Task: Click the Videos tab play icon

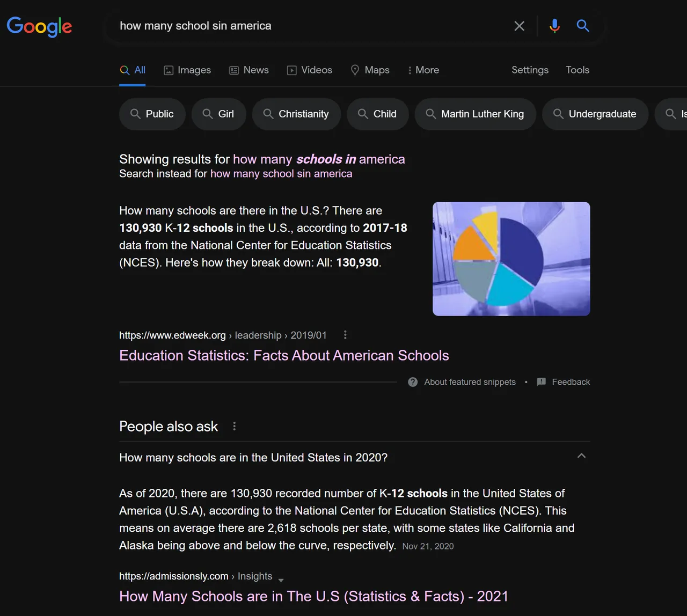Action: (292, 70)
